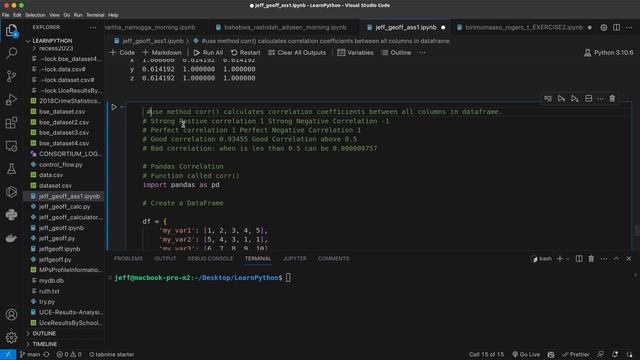Open notifications bell in status bar
This screenshot has width=640, height=360.
[615, 354]
